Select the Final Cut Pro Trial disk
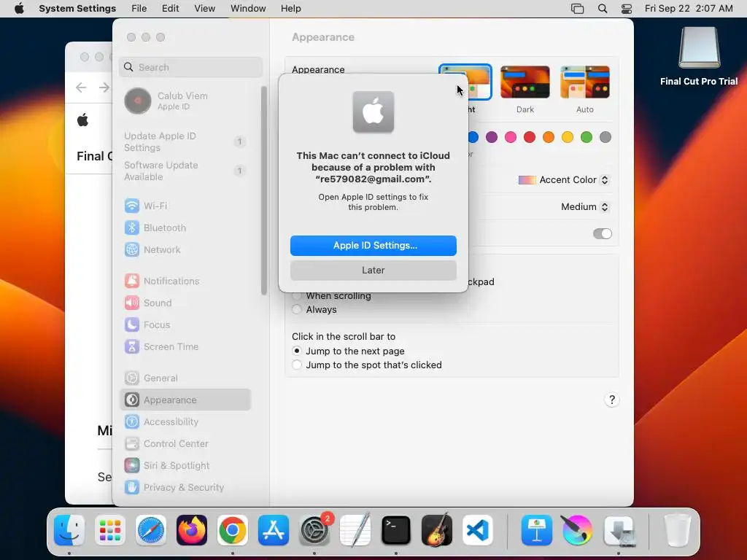747x560 pixels. pos(699,56)
